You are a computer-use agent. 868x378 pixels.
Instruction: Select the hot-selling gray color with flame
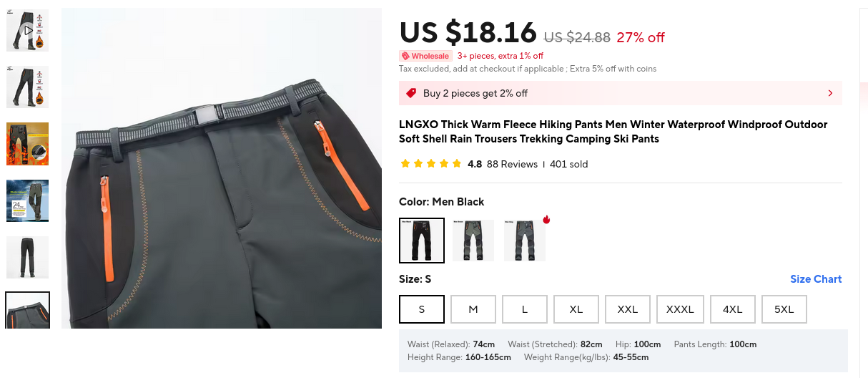click(x=525, y=241)
